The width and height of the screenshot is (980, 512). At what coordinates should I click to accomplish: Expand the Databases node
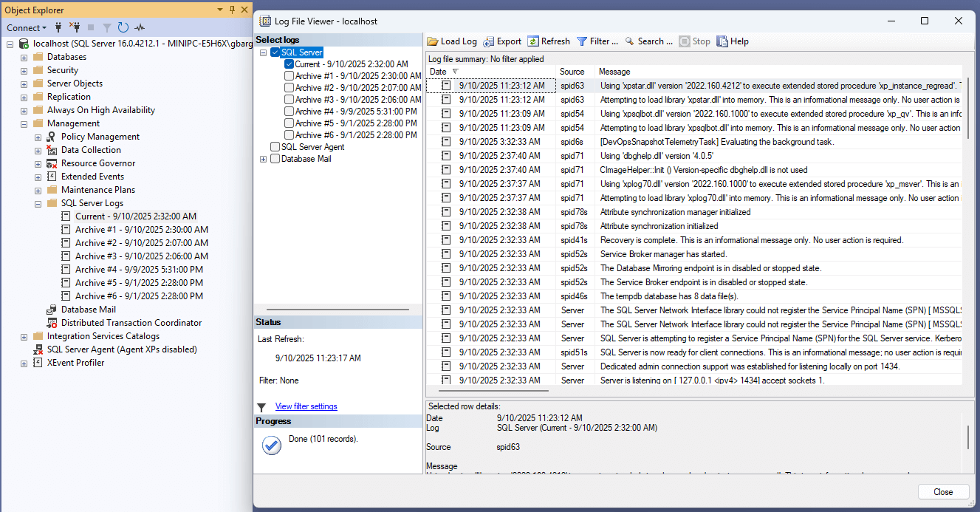pyautogui.click(x=24, y=57)
